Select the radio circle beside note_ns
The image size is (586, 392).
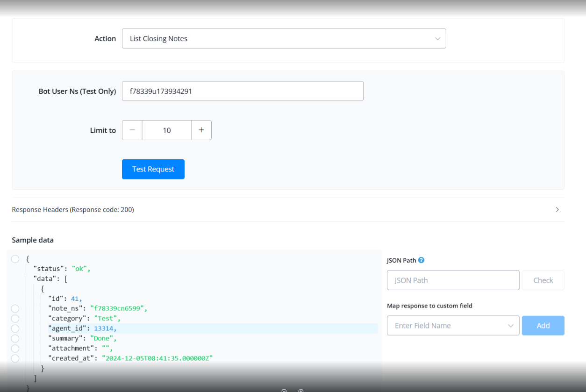click(x=15, y=308)
